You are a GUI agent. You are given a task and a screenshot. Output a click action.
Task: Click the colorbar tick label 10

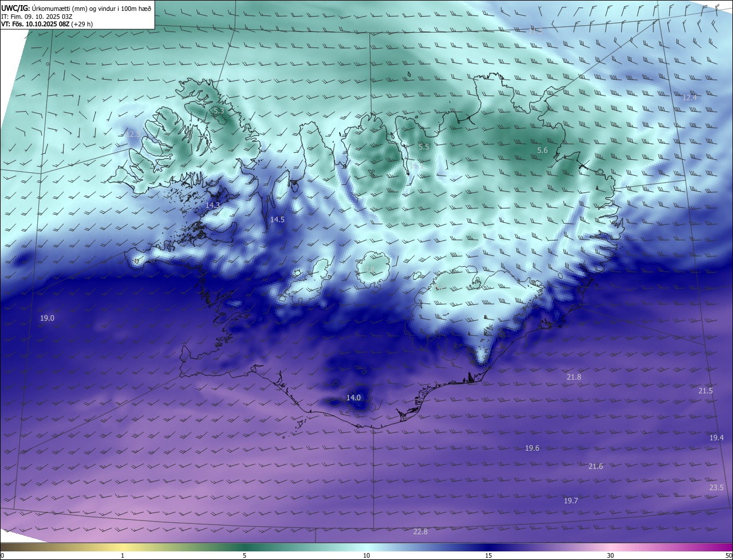point(366,555)
